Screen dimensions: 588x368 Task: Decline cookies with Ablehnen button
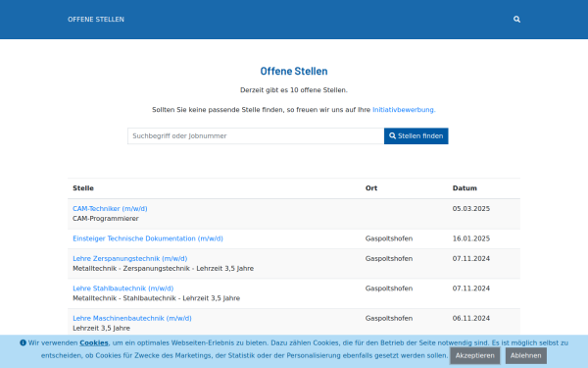[525, 355]
